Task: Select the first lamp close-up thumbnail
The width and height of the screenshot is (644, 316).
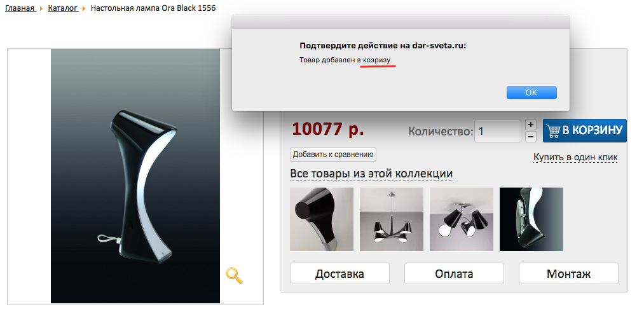Action: [x=322, y=219]
